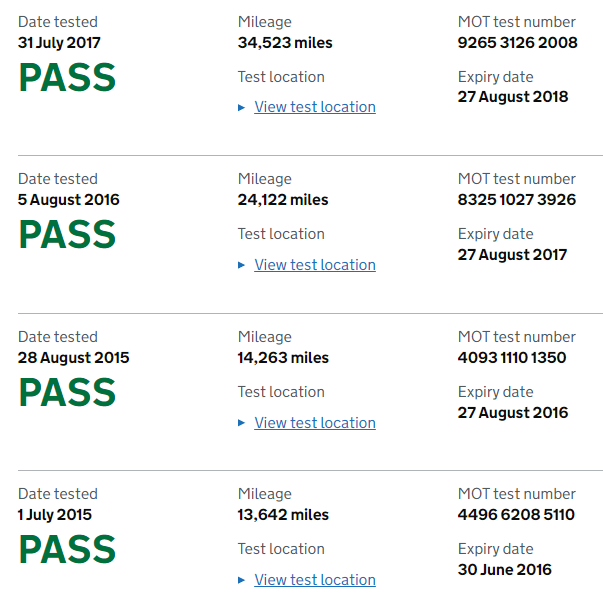Open View test location link under 14,263 miles
The width and height of the screenshot is (603, 614).
click(315, 423)
